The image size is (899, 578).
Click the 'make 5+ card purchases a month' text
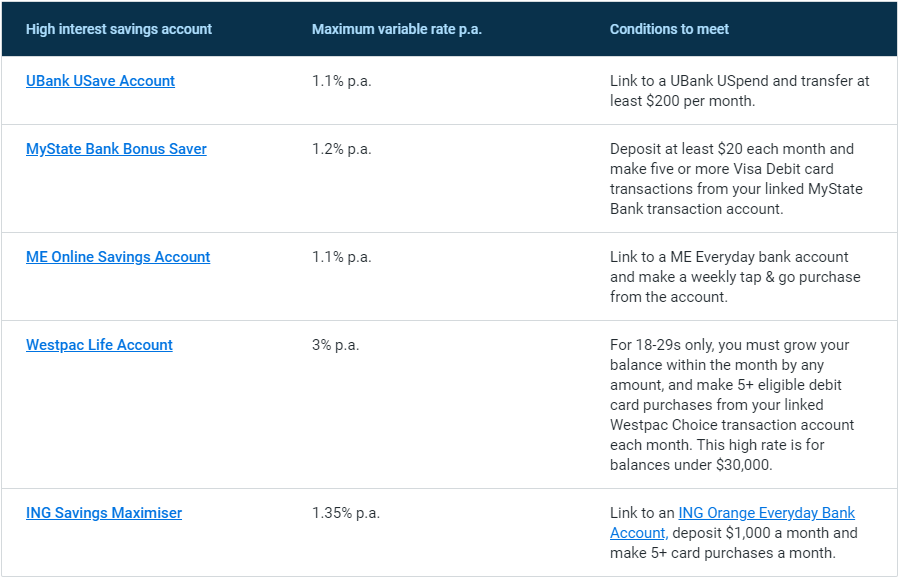(x=722, y=553)
